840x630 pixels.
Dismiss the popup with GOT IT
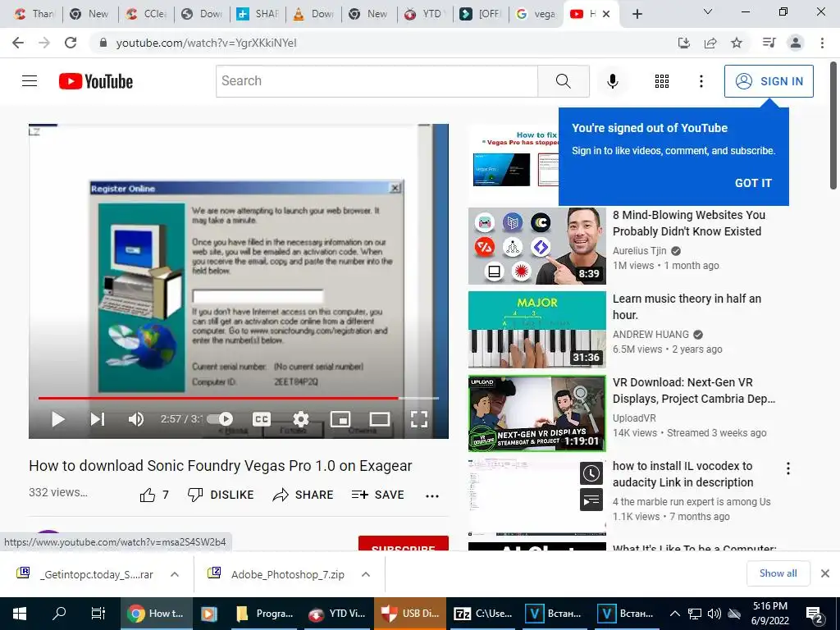[753, 183]
